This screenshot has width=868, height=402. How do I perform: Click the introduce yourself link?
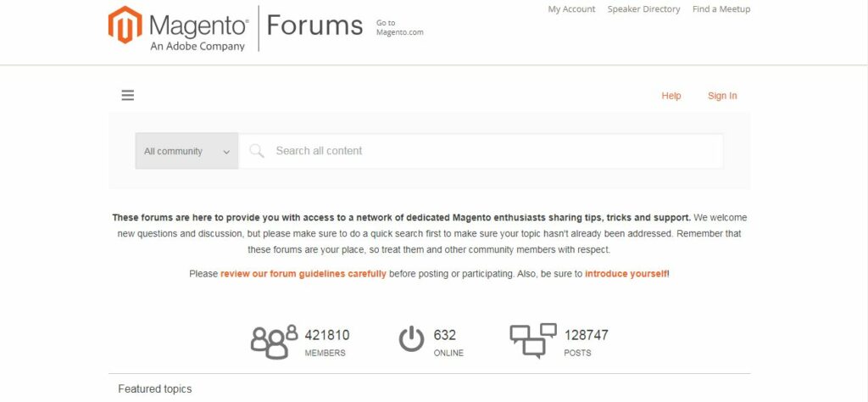point(626,274)
